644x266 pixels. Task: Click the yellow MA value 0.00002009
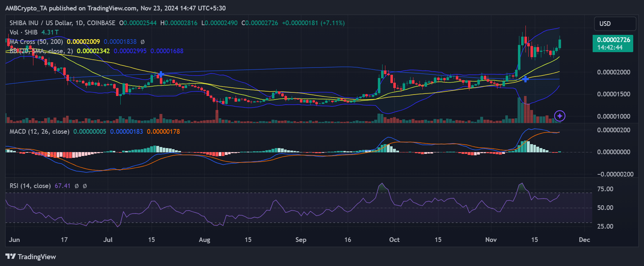83,42
